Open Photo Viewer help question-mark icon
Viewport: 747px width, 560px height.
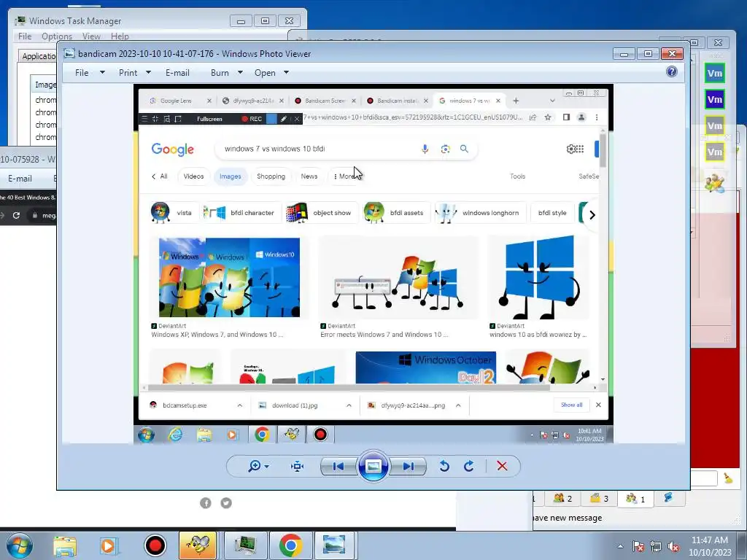pos(671,72)
